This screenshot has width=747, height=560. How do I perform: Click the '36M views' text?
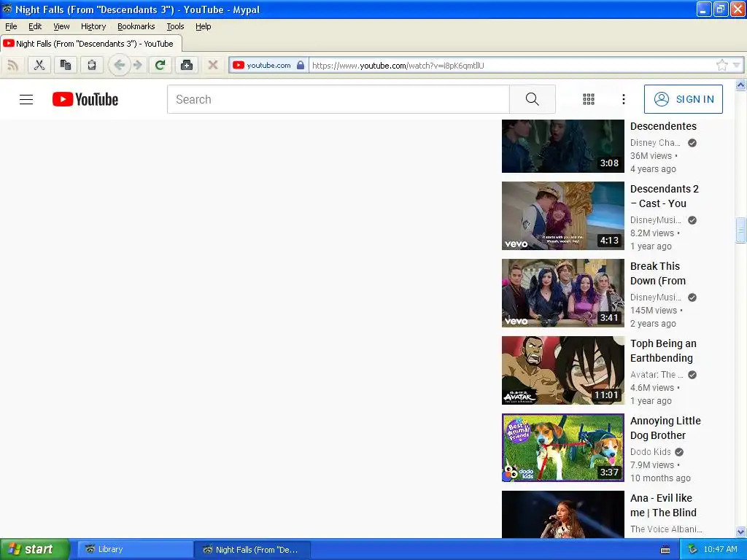(x=651, y=156)
